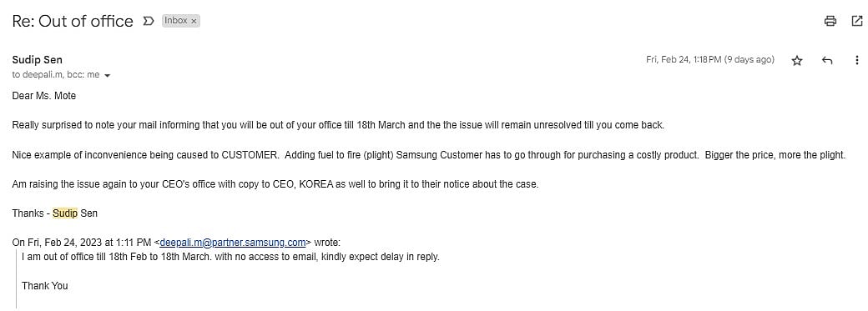Screen dimensions: 868x311
Task: Click the yellow-highlighted word Sudip
Action: tap(65, 213)
